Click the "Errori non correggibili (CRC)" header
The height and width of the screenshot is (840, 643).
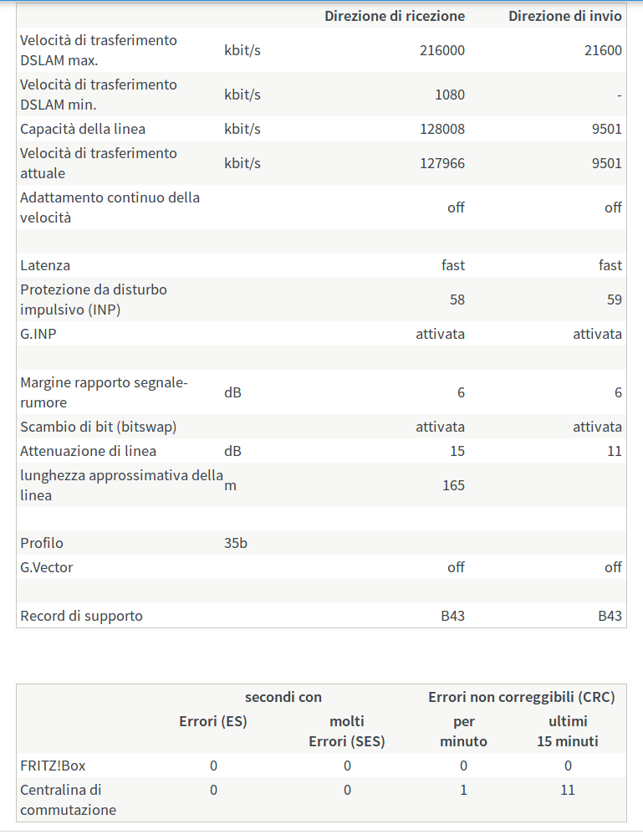click(521, 697)
